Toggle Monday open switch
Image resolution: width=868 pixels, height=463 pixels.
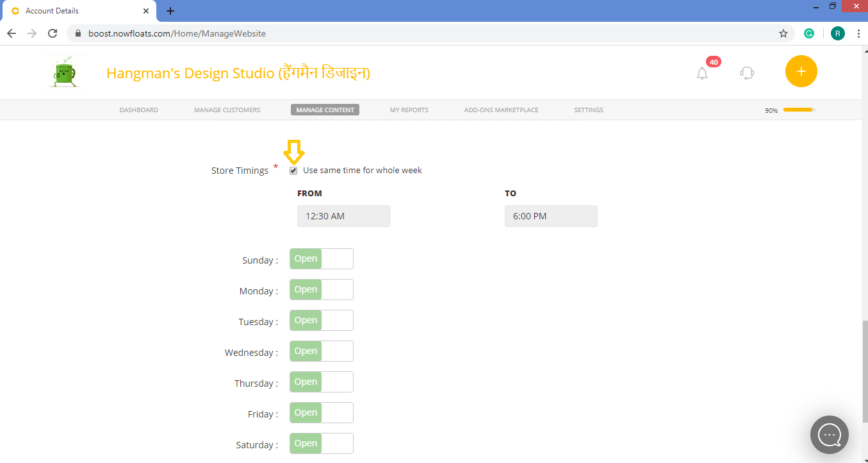322,290
